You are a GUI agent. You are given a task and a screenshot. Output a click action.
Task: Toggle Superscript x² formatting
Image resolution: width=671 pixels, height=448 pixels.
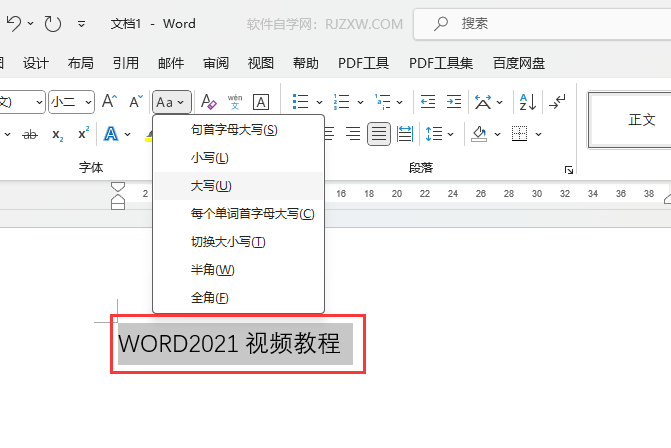tap(83, 134)
